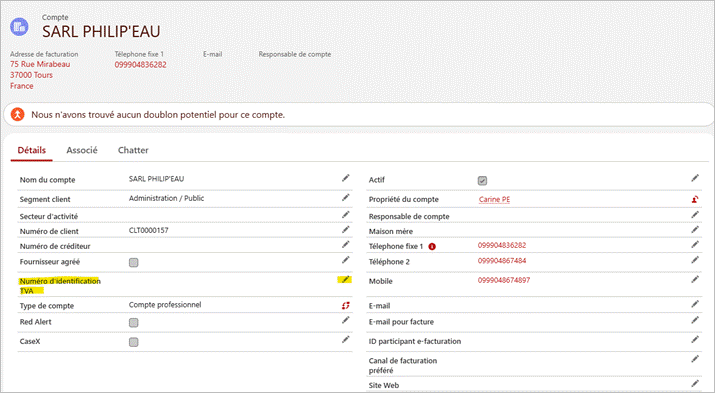The height and width of the screenshot is (393, 715).
Task: Edit E-mail pour facture pencil icon
Action: point(694,320)
